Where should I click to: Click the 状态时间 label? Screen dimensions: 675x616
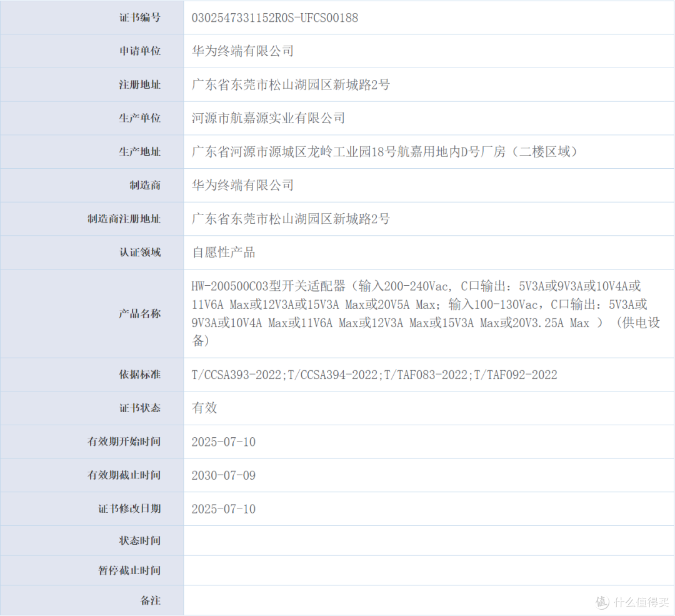click(140, 540)
